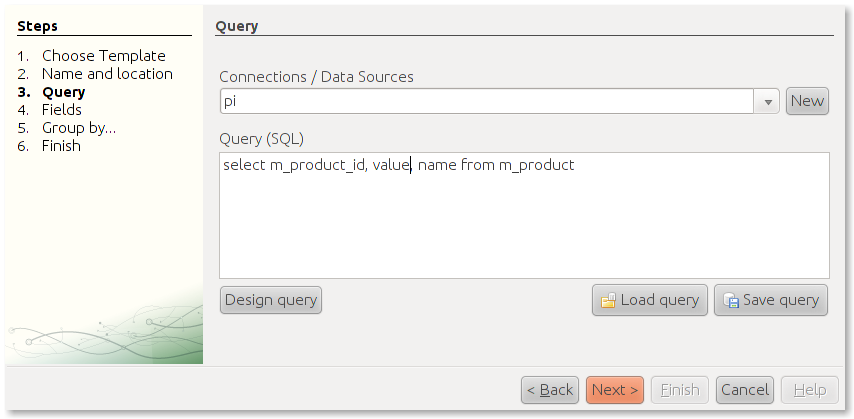This screenshot has width=854, height=419.
Task: Select the Query step in Steps
Action: point(63,92)
